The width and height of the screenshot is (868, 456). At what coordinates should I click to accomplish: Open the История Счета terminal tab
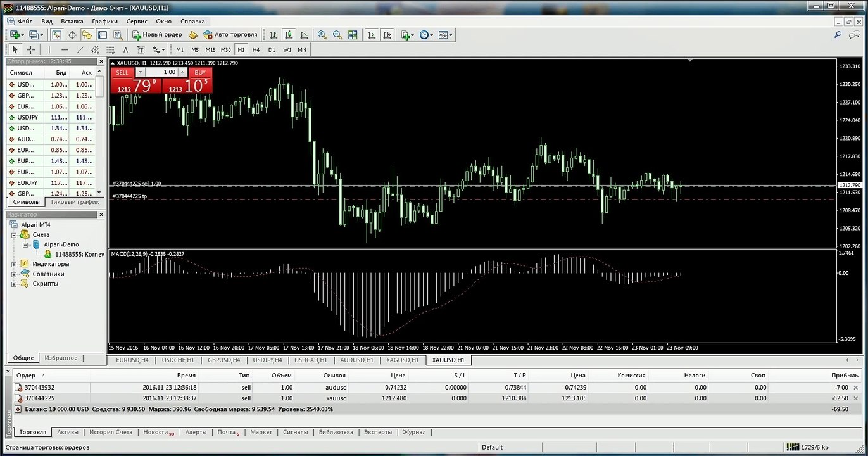click(111, 432)
